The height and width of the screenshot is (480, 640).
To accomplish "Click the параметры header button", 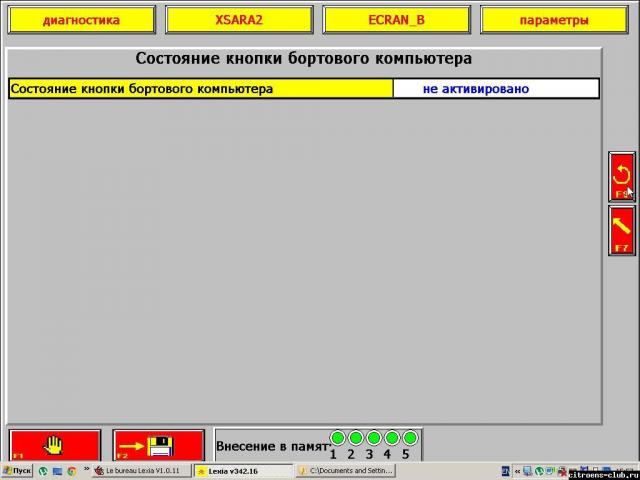I will (x=553, y=20).
